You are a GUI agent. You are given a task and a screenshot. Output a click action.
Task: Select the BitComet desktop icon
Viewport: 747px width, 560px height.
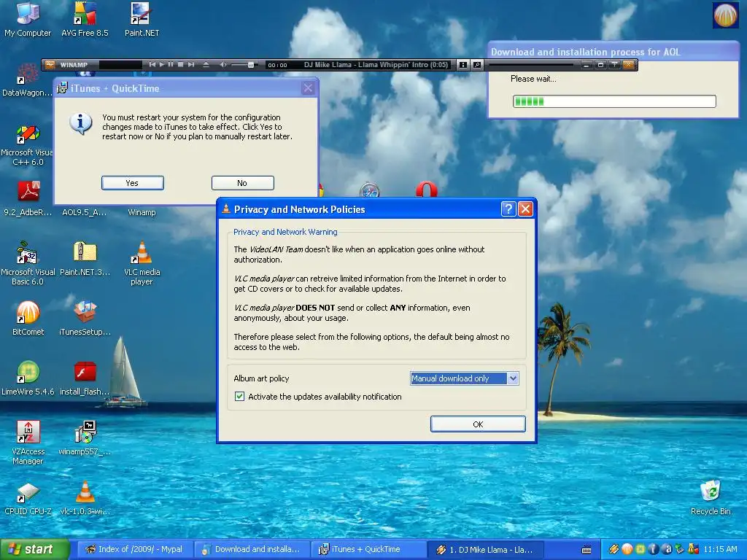click(x=28, y=318)
